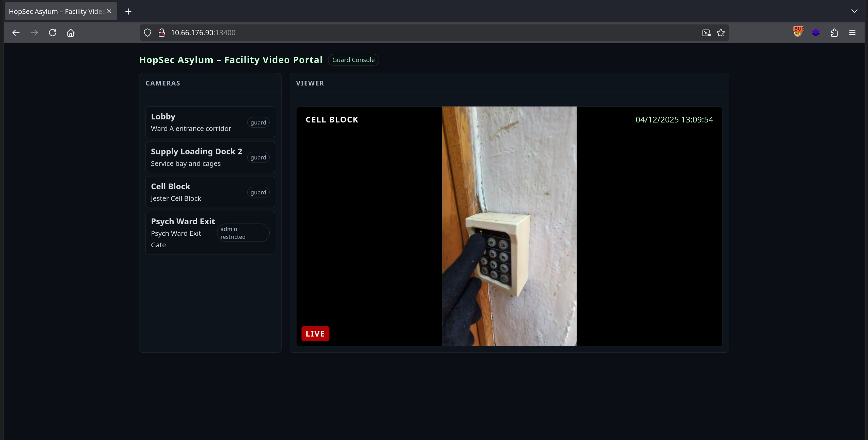Toggle the Cell Block guard badge

(258, 192)
